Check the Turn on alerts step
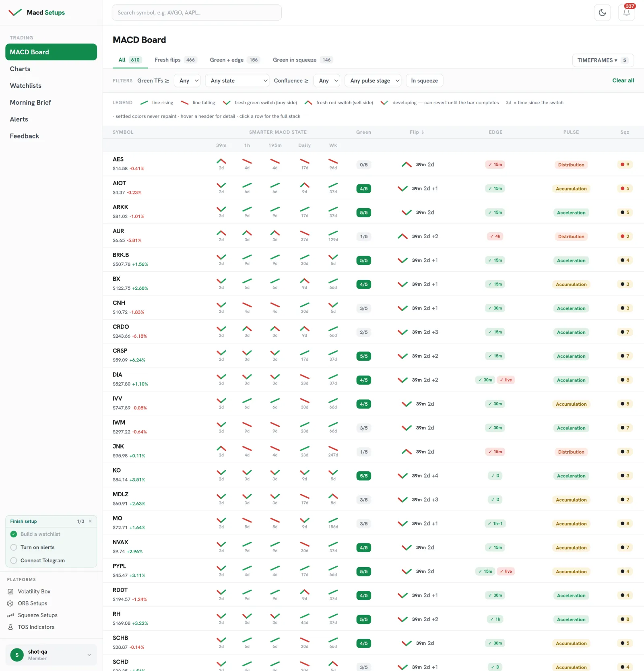This screenshot has width=644, height=671. [x=14, y=547]
